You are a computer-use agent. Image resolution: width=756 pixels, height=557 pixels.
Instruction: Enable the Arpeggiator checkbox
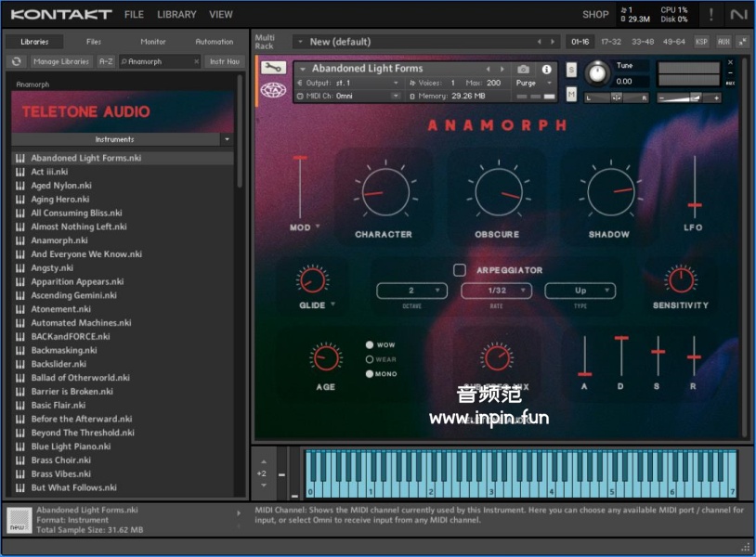[459, 270]
